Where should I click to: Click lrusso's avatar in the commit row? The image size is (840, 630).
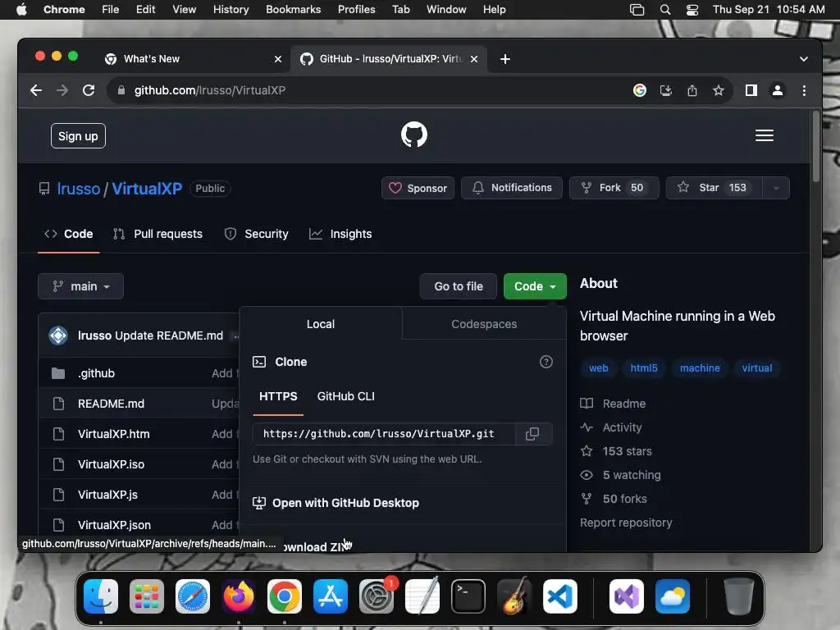58,336
